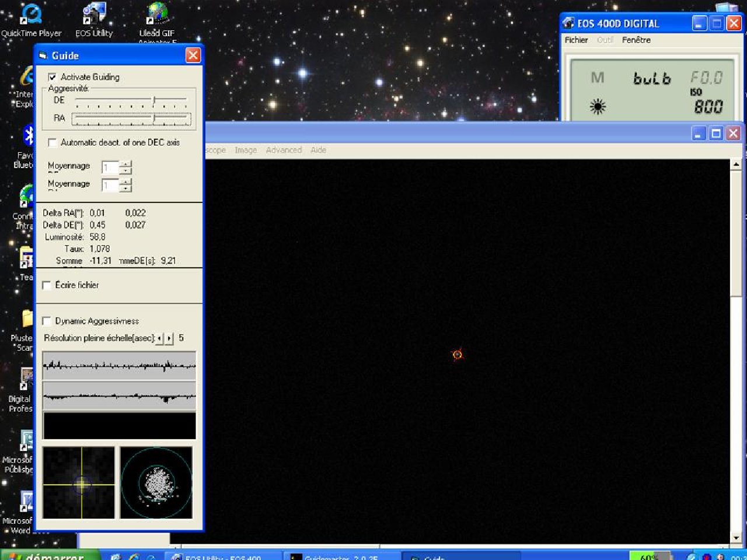
Task: Click the camera icon in EOS 400D title bar
Action: [568, 23]
